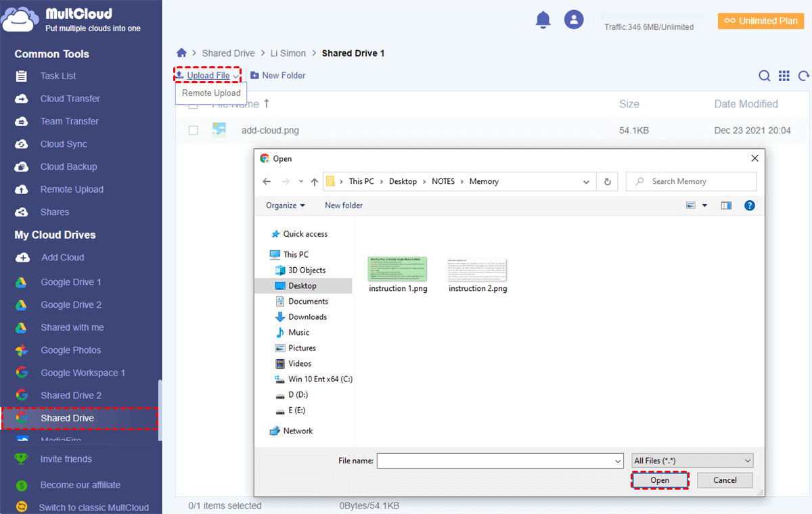
Task: Open the search magnifier in file toolbar
Action: pyautogui.click(x=764, y=76)
